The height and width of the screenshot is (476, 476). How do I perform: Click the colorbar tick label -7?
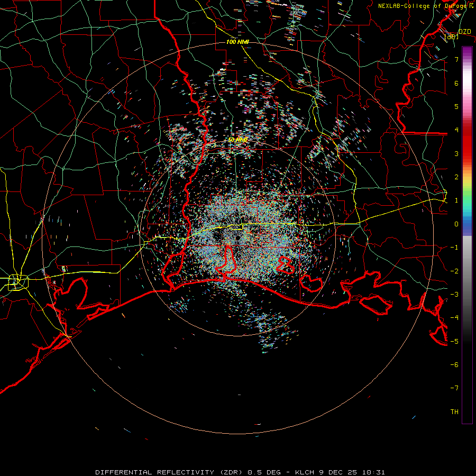pos(454,388)
